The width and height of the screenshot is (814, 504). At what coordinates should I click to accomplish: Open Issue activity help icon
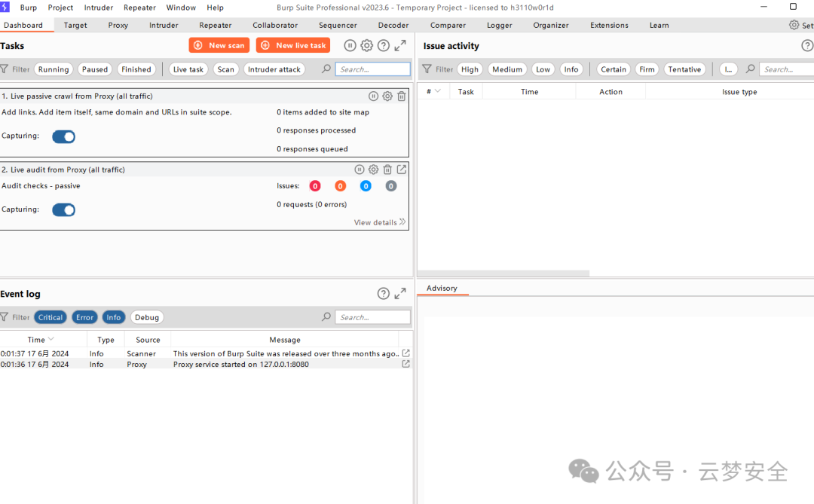click(x=807, y=46)
